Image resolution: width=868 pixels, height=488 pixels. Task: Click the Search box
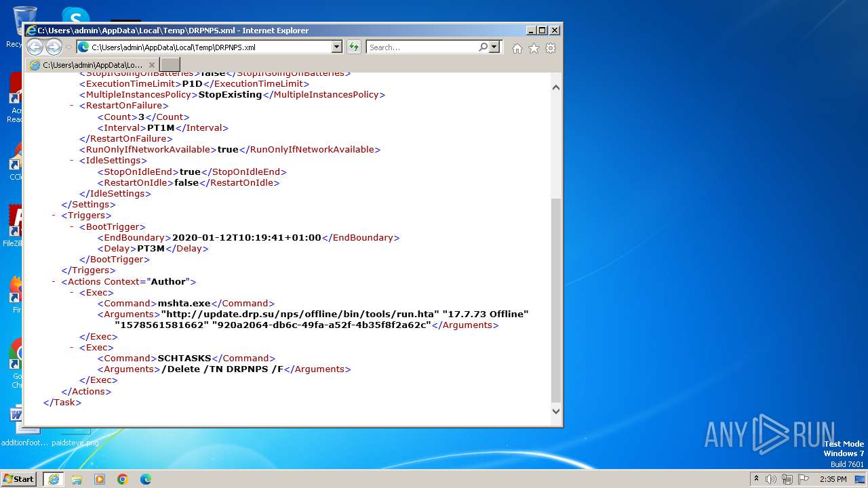[x=422, y=47]
